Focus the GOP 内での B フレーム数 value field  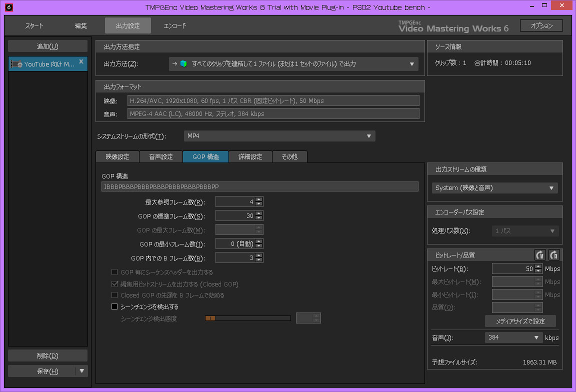[x=235, y=257]
